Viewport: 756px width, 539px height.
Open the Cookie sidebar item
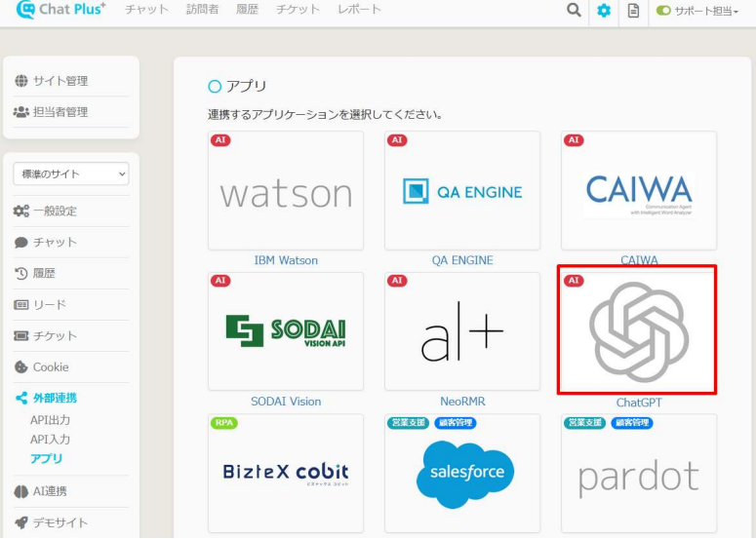(x=51, y=367)
